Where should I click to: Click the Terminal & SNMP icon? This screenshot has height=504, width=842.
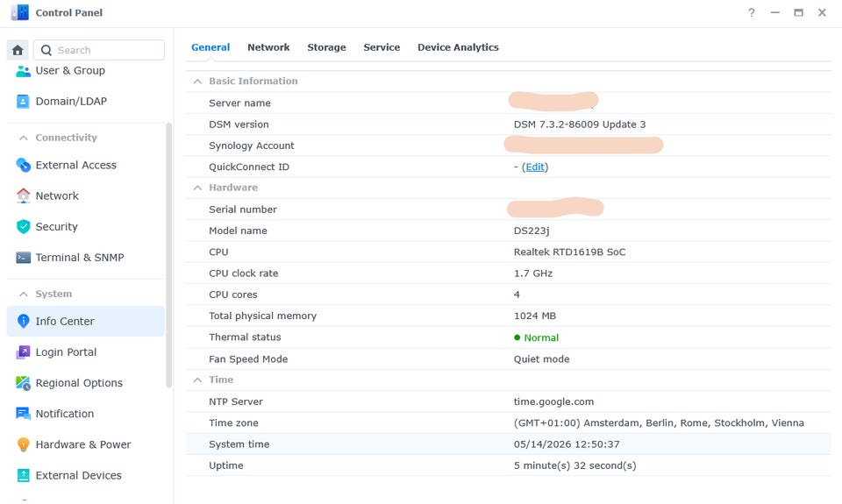tap(23, 258)
